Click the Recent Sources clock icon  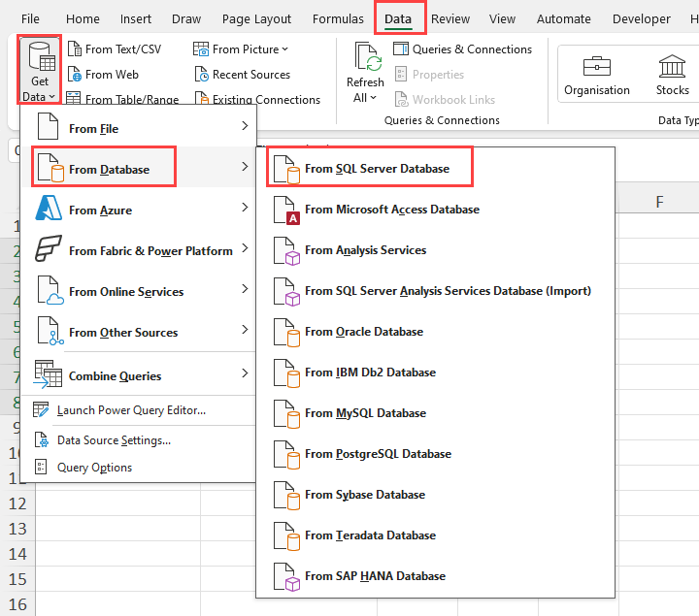(201, 74)
